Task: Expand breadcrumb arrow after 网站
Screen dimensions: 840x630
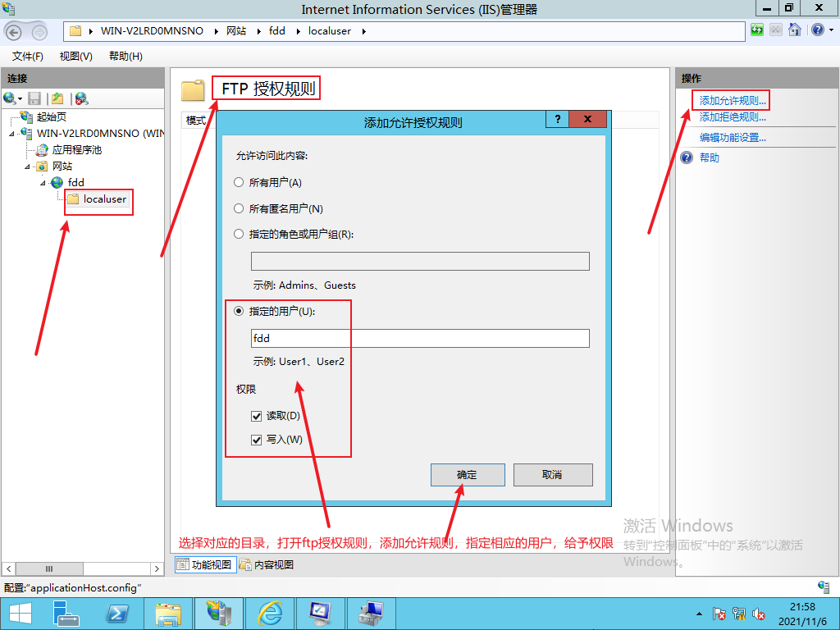Action: [x=258, y=32]
